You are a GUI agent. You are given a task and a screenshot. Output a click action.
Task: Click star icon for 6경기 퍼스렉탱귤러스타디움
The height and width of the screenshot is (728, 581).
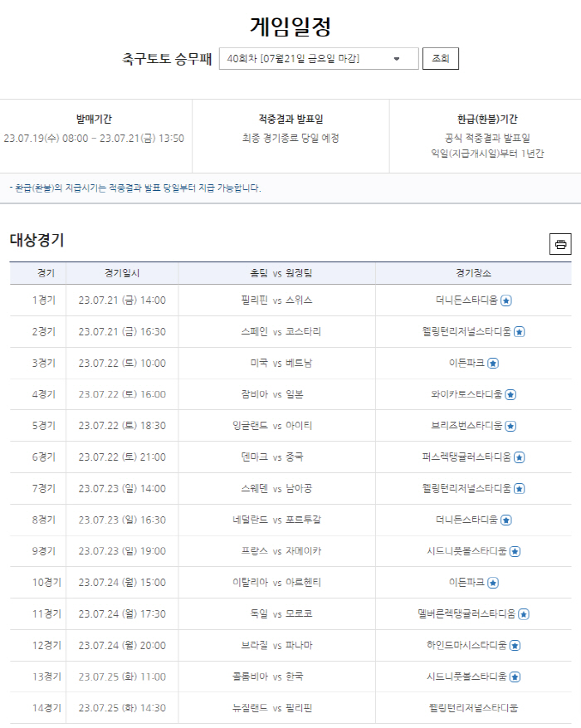(520, 457)
